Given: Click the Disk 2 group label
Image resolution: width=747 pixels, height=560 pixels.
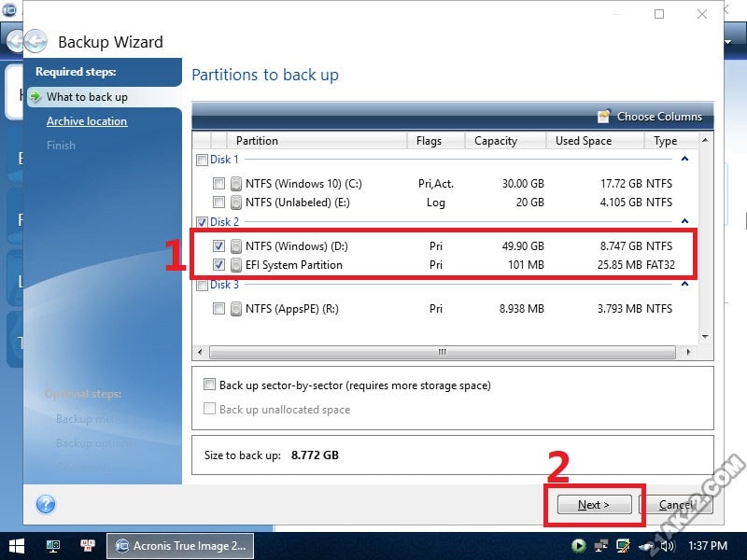Looking at the screenshot, I should tap(224, 222).
